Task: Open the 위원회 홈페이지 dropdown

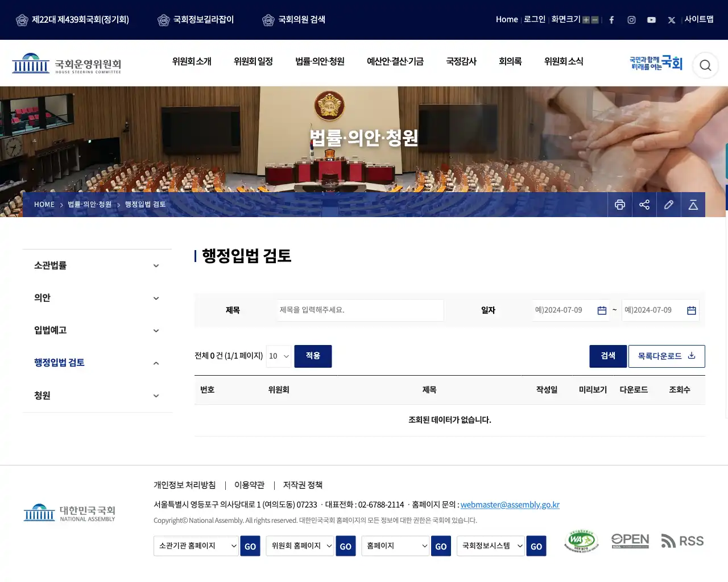Action: [x=300, y=546]
